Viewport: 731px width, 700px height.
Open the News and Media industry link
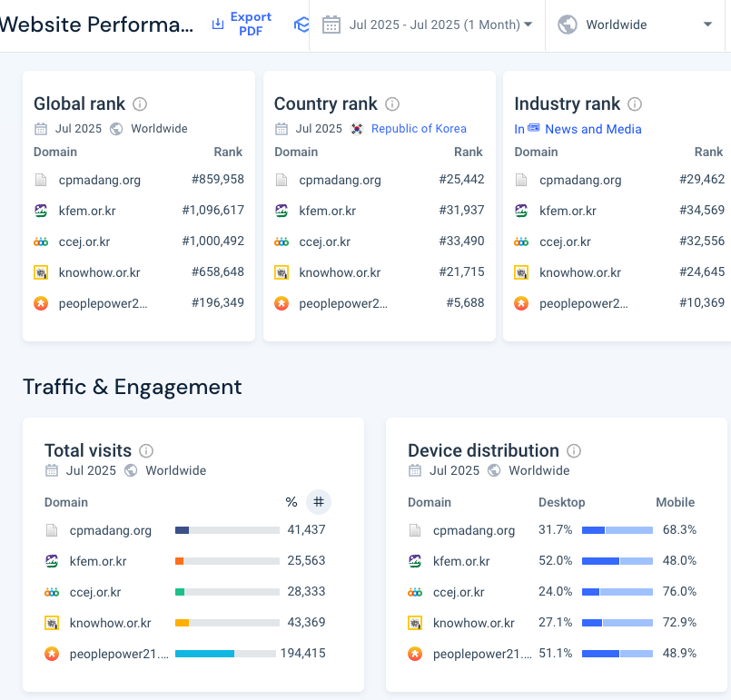click(592, 129)
